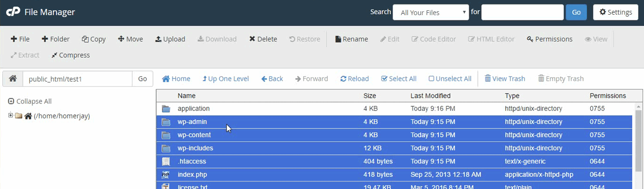Open the Code Editor
The width and height of the screenshot is (644, 189).
pyautogui.click(x=434, y=39)
